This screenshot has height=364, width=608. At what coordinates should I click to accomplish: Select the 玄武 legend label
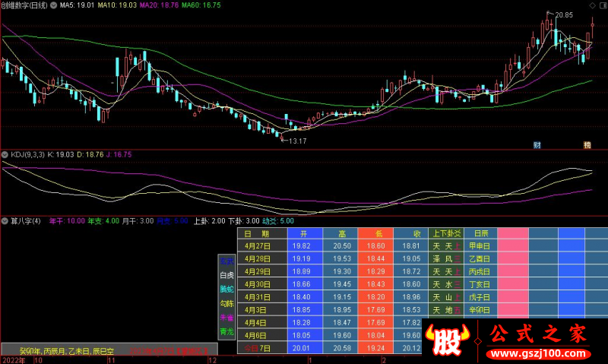pos(227,261)
